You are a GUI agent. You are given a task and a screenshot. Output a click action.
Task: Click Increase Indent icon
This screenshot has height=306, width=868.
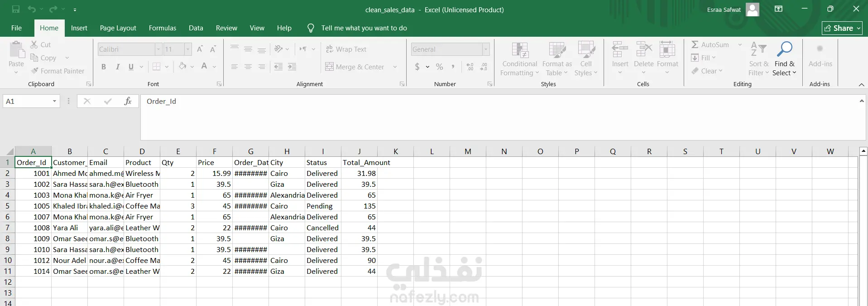click(292, 67)
